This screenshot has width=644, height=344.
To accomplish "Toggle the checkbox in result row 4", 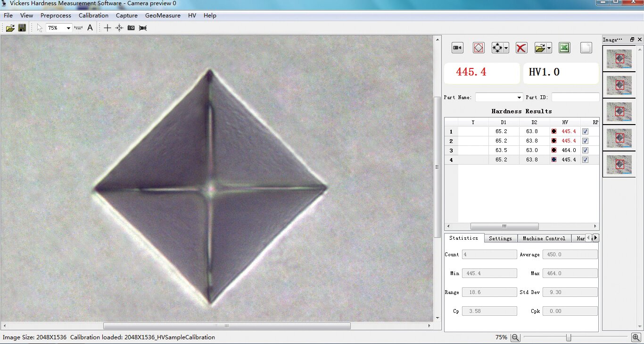I will (585, 160).
